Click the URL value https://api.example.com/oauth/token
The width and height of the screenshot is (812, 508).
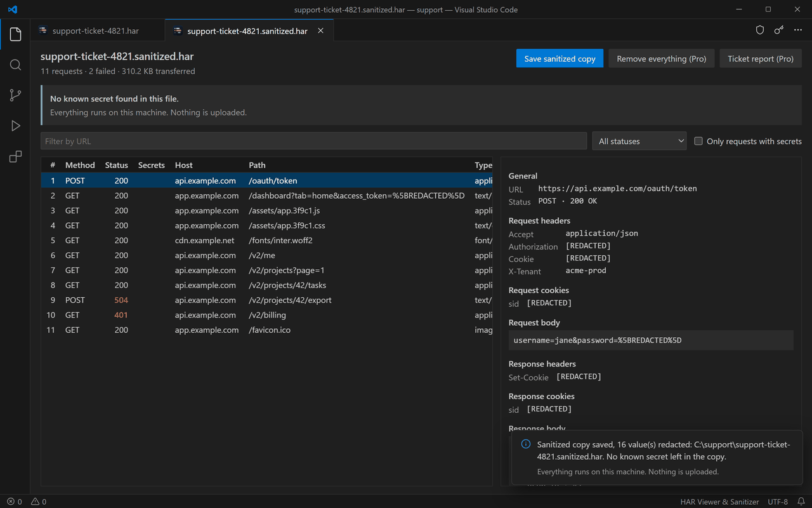(x=617, y=189)
